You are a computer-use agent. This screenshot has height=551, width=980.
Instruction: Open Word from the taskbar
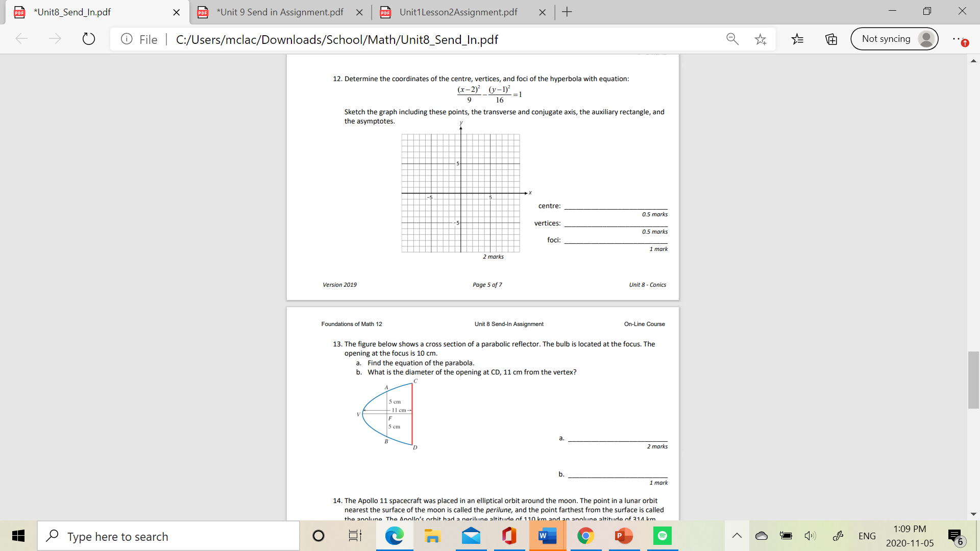pos(547,536)
